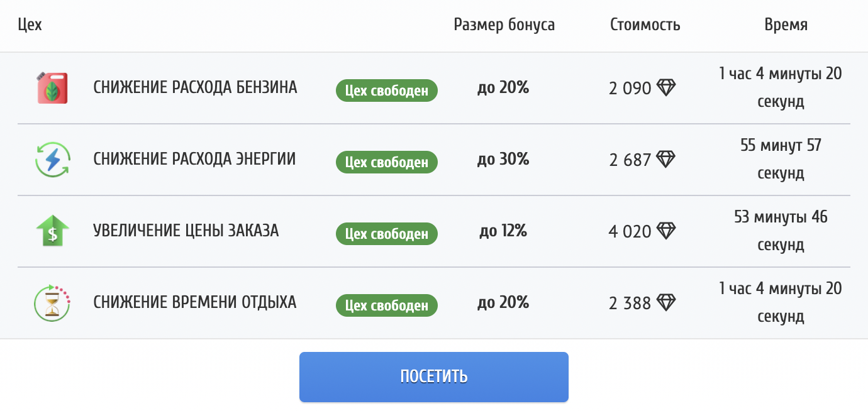Select the УВЕЛИЧЕНИЕ ЦЕНЫ ЗАКАЗА row label
Screen dimensions: 868x411
[186, 231]
